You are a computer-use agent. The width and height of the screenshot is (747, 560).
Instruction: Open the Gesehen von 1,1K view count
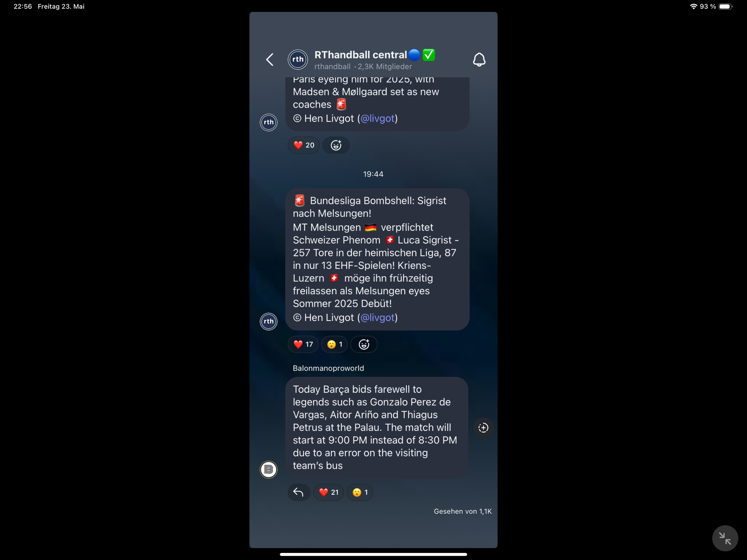click(463, 511)
